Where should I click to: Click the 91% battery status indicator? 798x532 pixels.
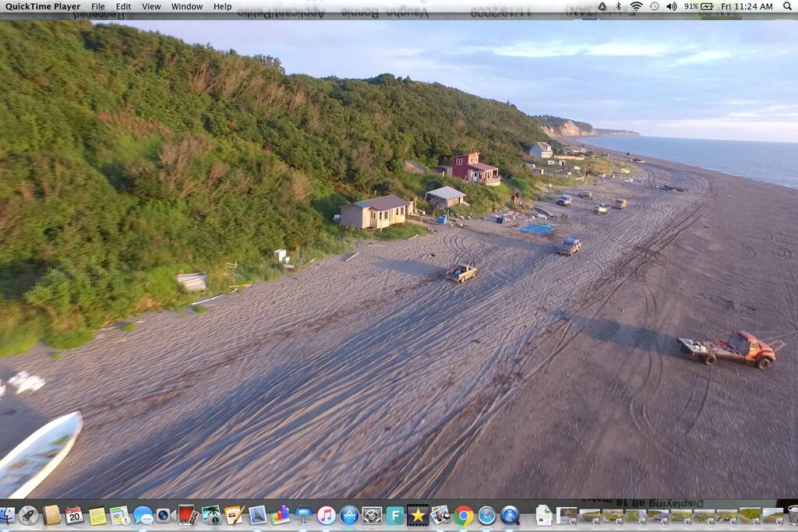698,6
